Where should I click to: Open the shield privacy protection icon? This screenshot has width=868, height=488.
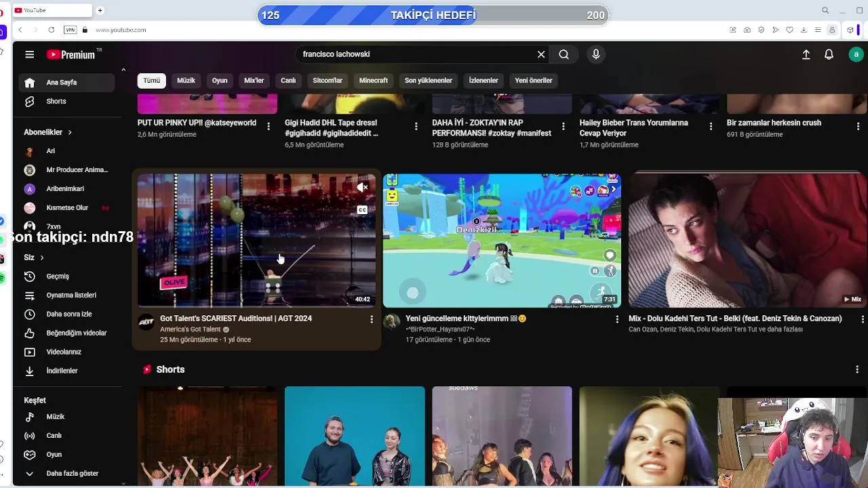pos(761,30)
